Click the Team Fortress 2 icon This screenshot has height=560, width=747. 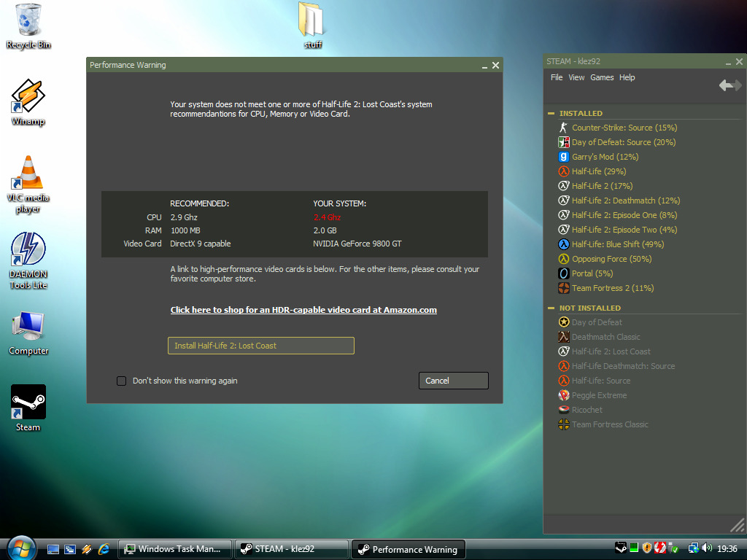tap(564, 288)
